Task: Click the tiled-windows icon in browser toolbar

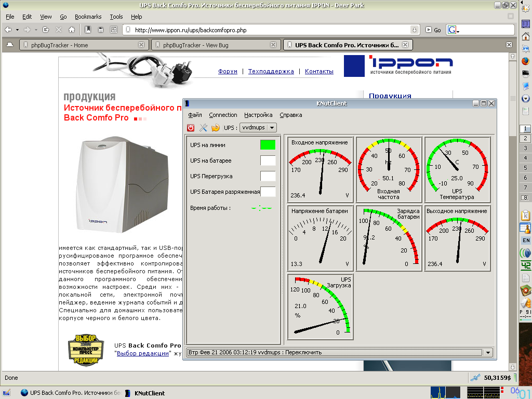Action: (114, 30)
